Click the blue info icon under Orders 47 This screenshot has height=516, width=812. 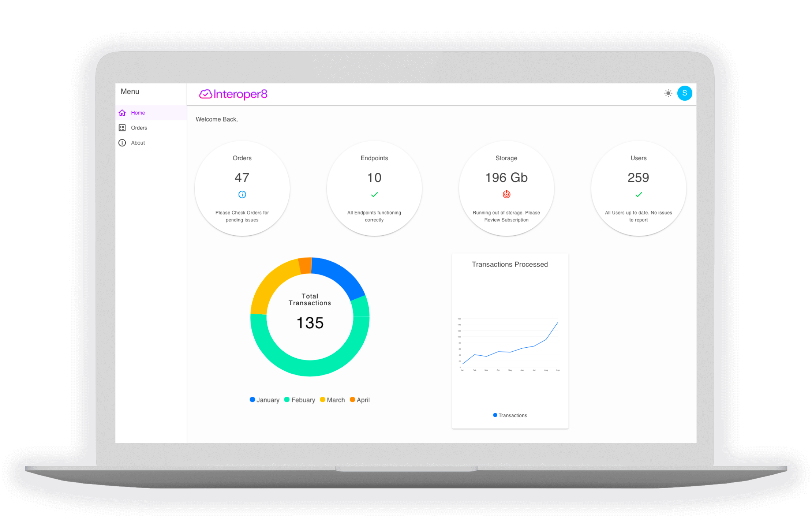(242, 195)
